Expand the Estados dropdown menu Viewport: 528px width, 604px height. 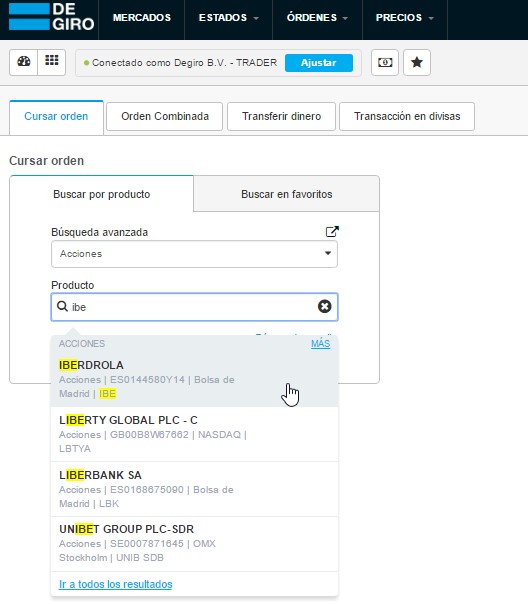point(229,18)
